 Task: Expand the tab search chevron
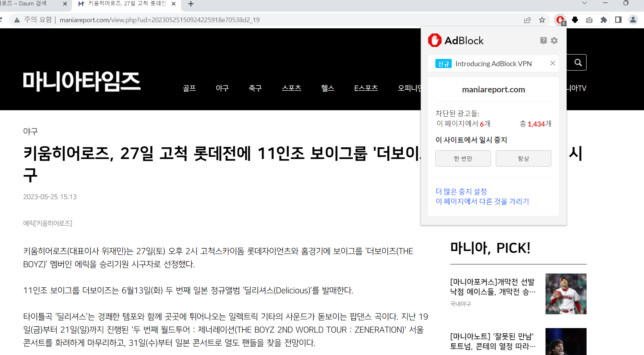[584, 3]
